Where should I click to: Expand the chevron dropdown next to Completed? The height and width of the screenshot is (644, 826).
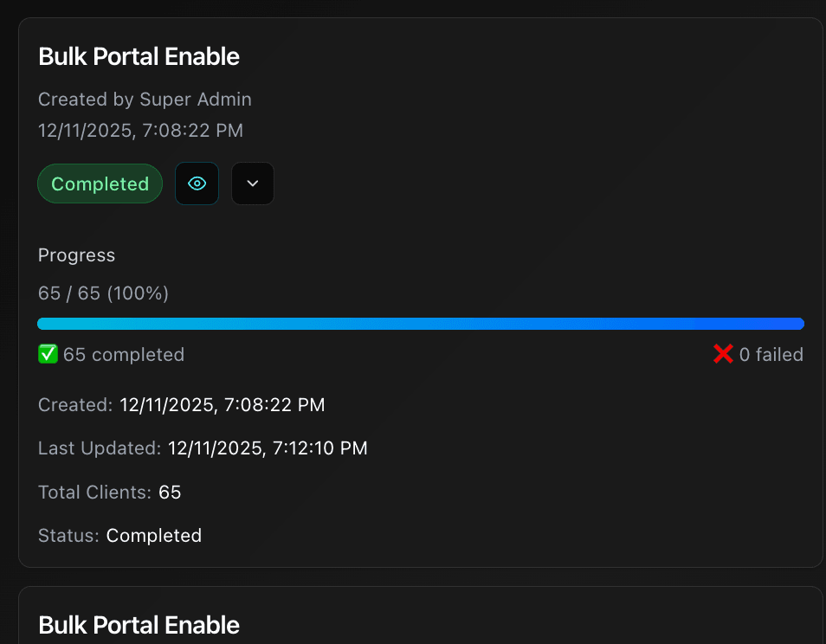pos(253,184)
